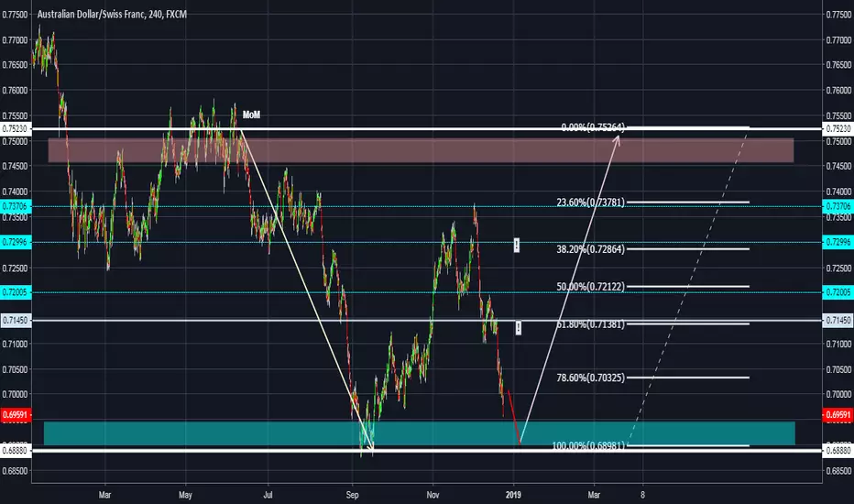Click 0.76000 value on left price scale
The height and width of the screenshot is (504, 854).
(15, 91)
